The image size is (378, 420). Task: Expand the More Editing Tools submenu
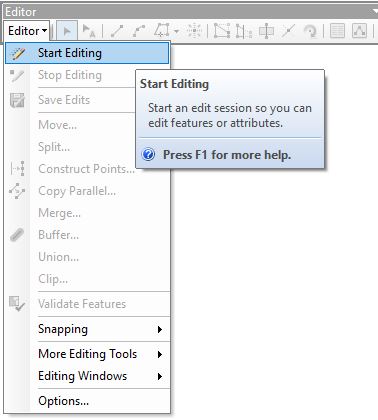[x=100, y=354]
